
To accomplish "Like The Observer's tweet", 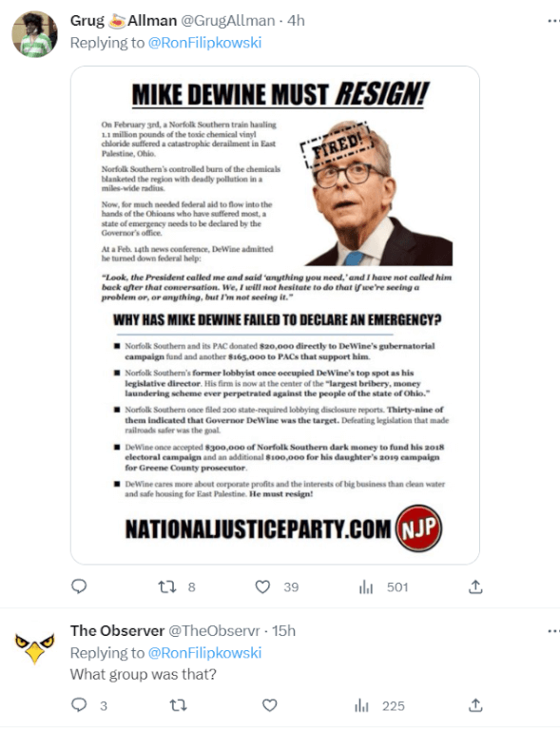I will pos(270,706).
